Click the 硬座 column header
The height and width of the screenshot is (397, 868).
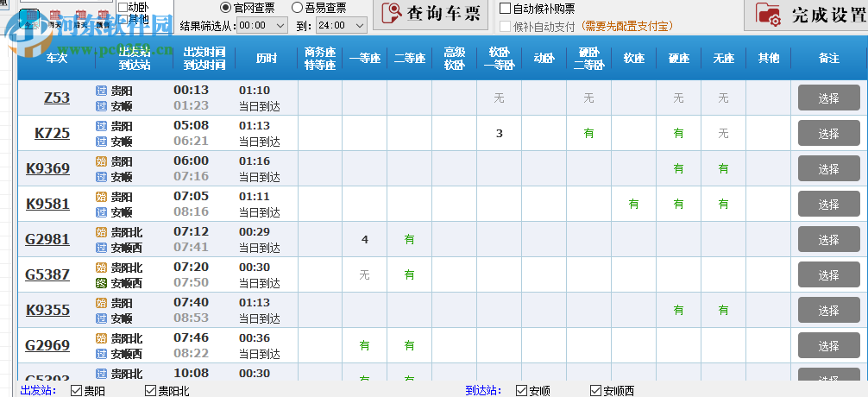pyautogui.click(x=679, y=58)
